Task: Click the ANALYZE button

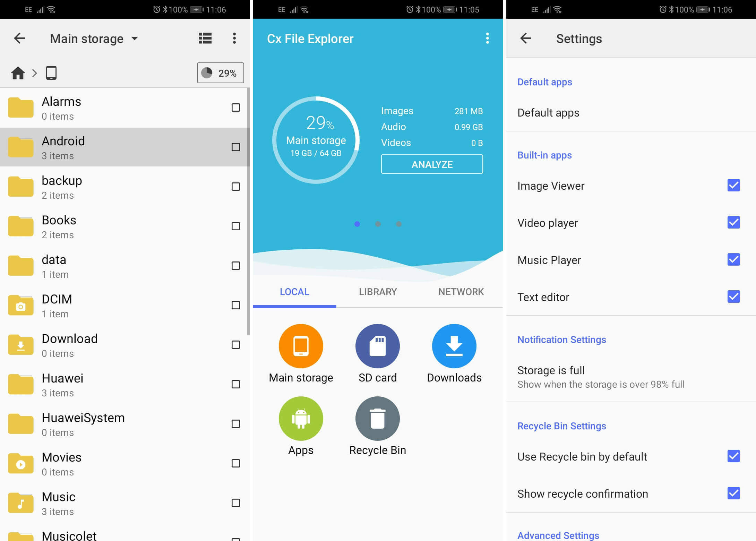Action: click(x=432, y=164)
